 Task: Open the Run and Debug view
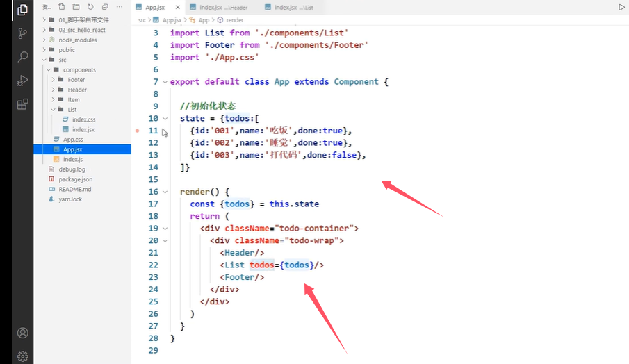point(22,81)
